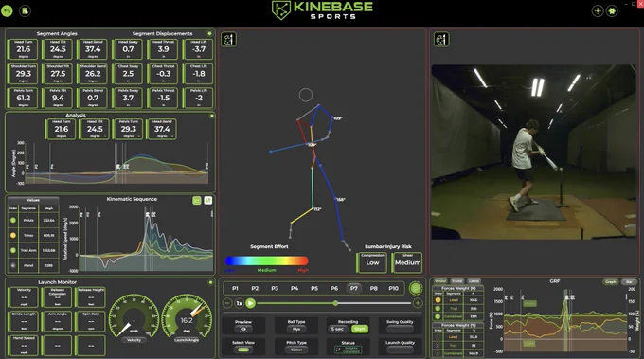The width and height of the screenshot is (644, 359).
Task: Click the white sort icon in Kinematic Sequence
Action: click(207, 201)
